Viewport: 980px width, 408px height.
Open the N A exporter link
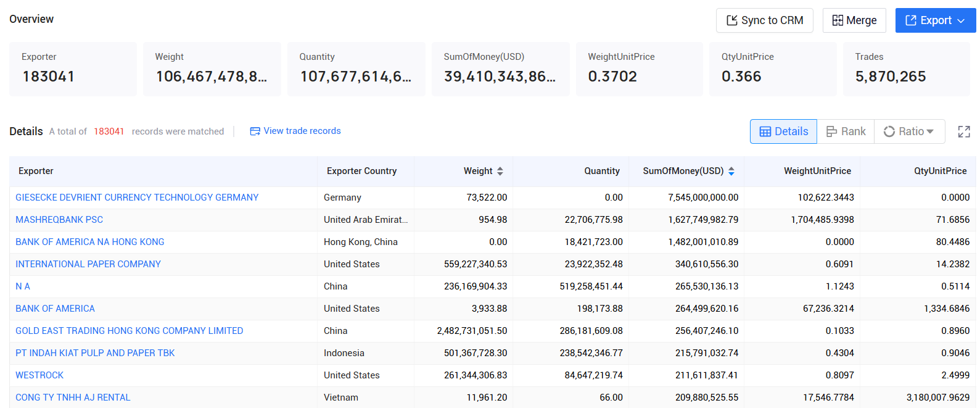(23, 286)
